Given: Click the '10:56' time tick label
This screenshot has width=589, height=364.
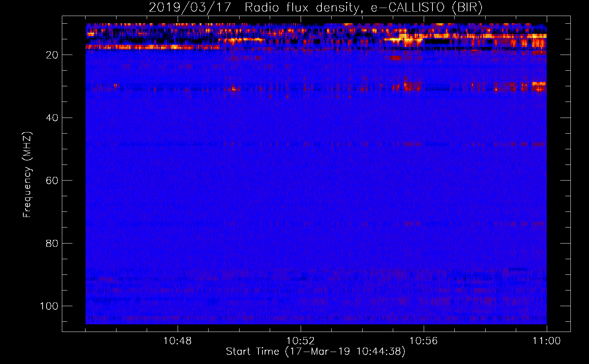Looking at the screenshot, I should [423, 341].
